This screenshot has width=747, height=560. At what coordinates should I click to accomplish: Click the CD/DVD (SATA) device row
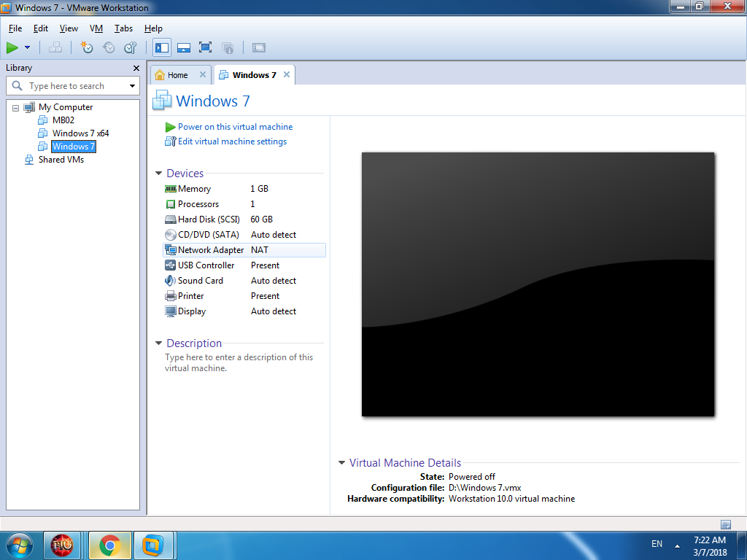244,235
